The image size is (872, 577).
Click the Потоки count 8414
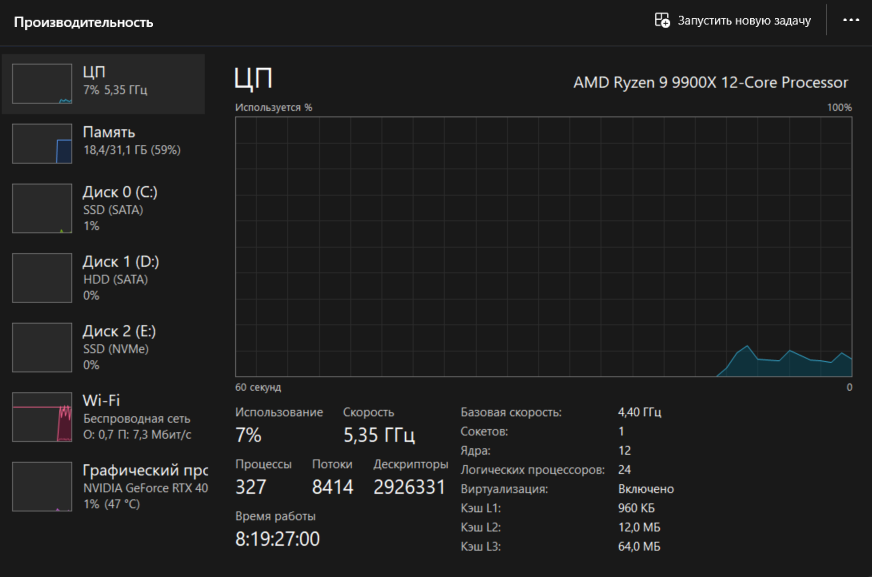point(333,487)
